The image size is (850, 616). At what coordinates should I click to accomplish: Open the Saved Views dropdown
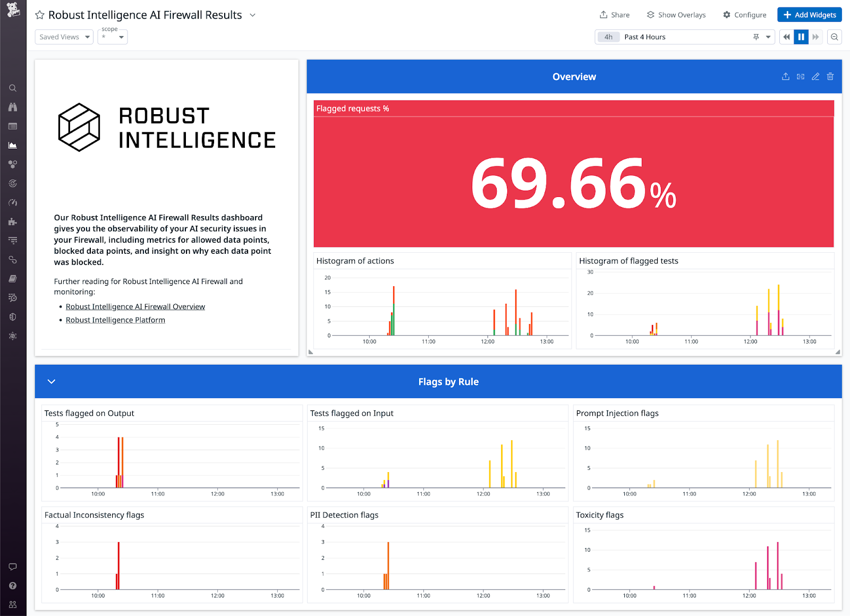tap(63, 37)
